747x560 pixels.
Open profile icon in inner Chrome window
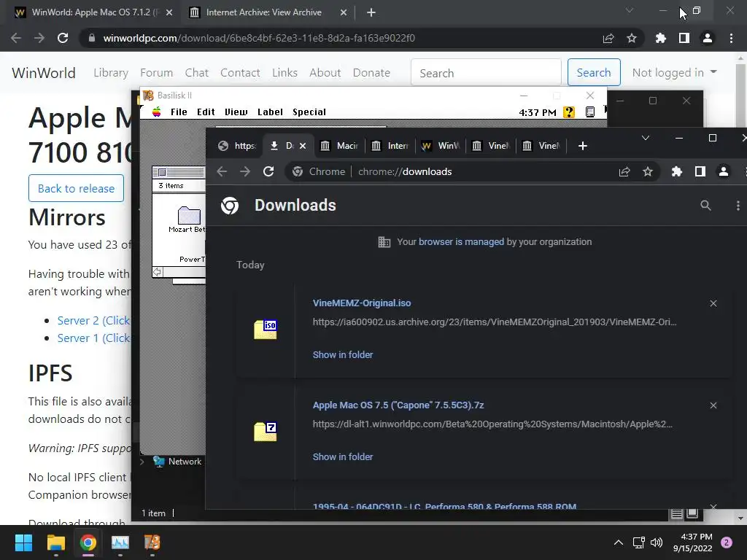(x=723, y=171)
